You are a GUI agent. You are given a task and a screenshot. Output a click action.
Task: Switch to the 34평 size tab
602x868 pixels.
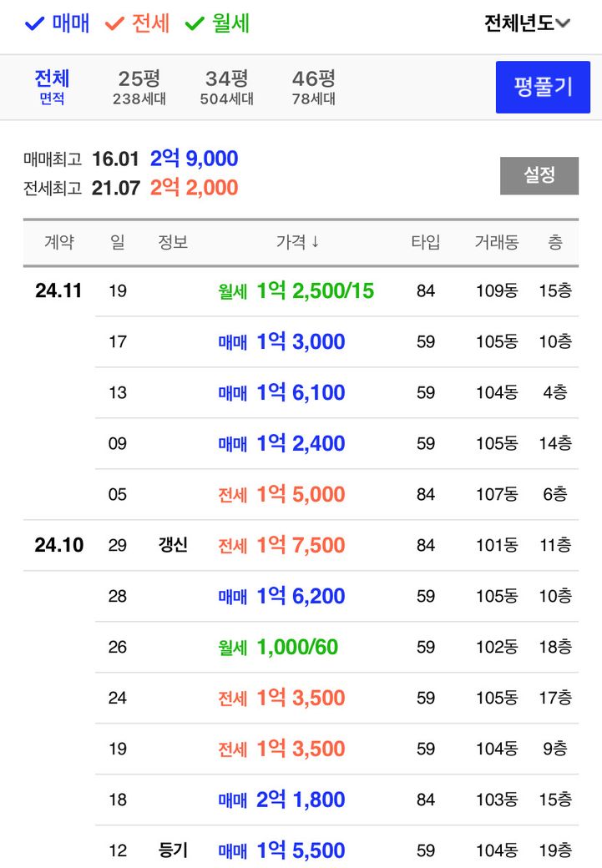pos(226,87)
